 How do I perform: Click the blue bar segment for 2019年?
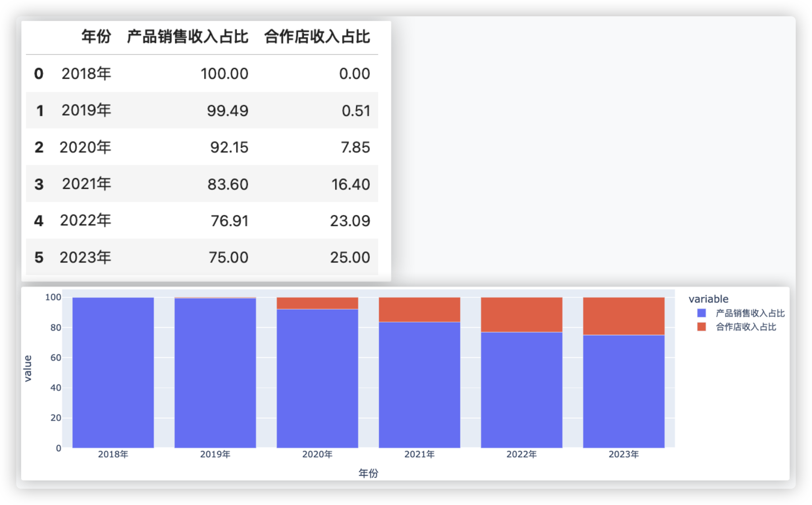click(215, 373)
